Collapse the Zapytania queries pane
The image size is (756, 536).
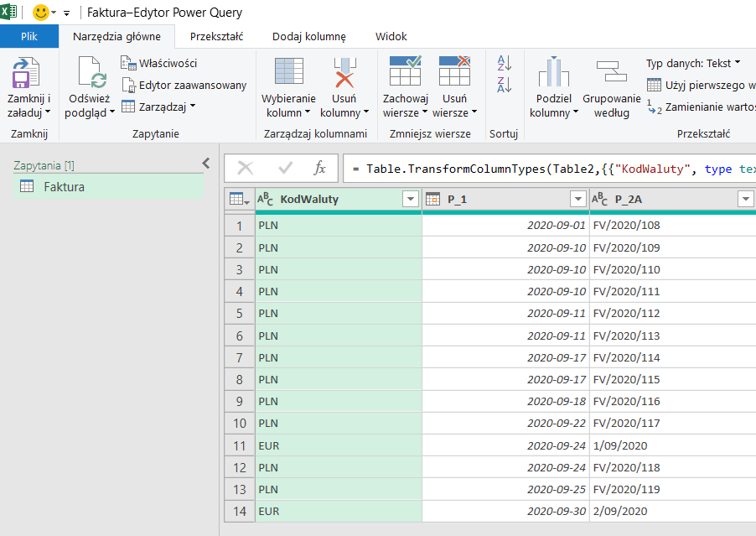[x=206, y=164]
